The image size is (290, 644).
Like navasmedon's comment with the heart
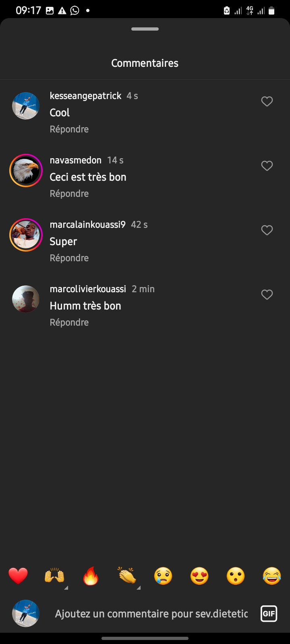[267, 166]
